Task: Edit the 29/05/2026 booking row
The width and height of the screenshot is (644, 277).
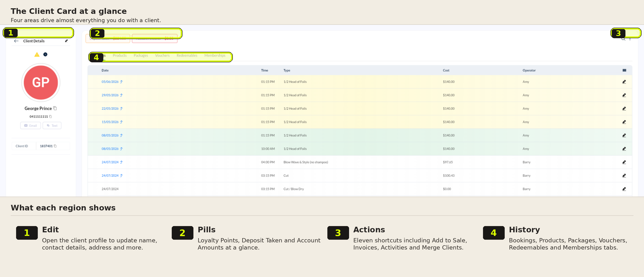Action: point(624,95)
